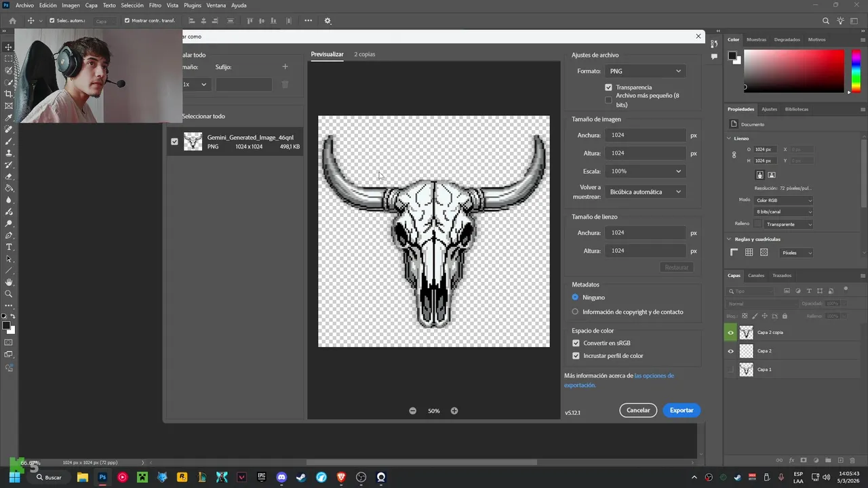Open the Formato PNG dropdown
868x488 pixels.
click(645, 71)
